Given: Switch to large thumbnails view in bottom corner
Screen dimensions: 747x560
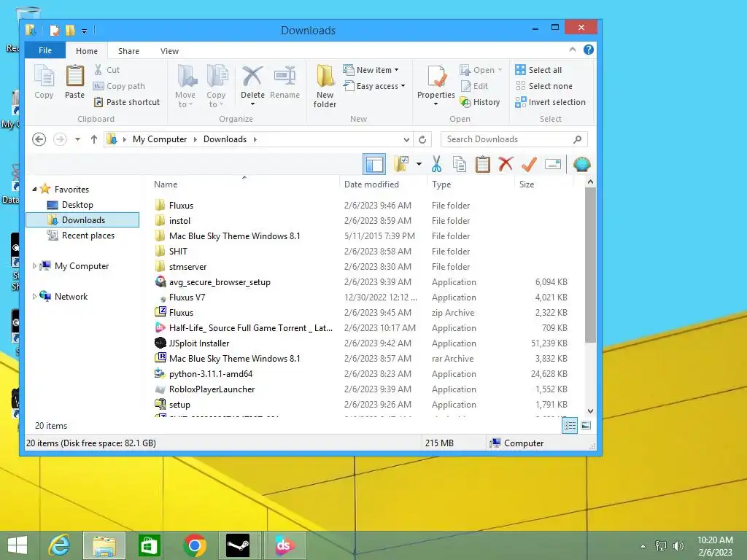Looking at the screenshot, I should [586, 426].
